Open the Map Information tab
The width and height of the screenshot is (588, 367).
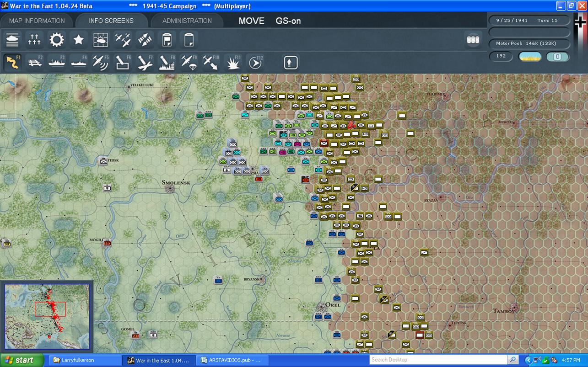(x=37, y=21)
